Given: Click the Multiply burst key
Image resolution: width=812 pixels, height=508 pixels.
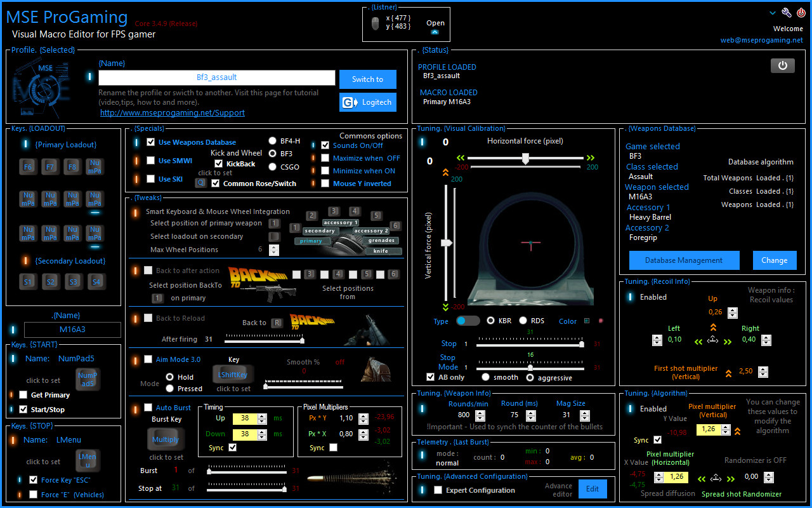Looking at the screenshot, I should (x=166, y=439).
